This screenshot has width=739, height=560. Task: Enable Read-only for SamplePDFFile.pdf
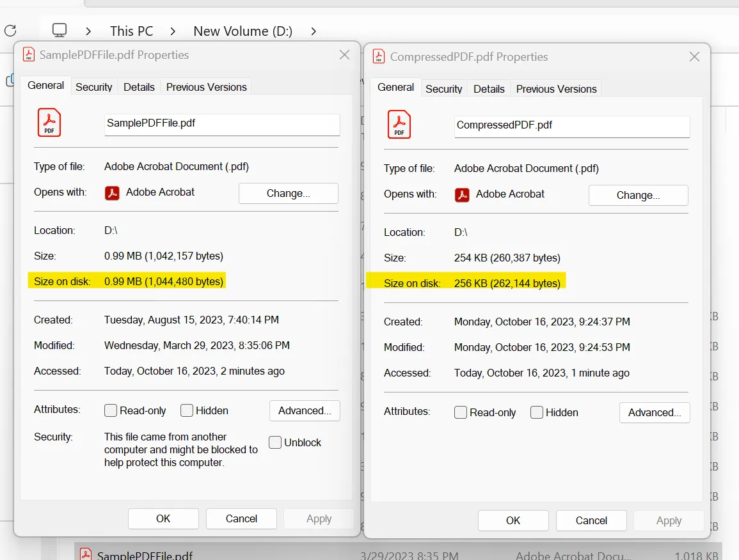[111, 410]
